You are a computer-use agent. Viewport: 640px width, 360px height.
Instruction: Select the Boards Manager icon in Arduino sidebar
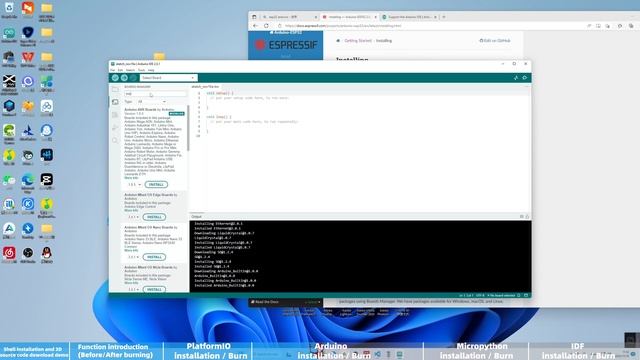click(x=115, y=102)
